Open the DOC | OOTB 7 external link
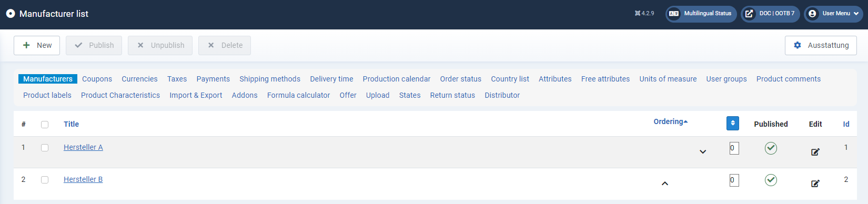 (771, 14)
